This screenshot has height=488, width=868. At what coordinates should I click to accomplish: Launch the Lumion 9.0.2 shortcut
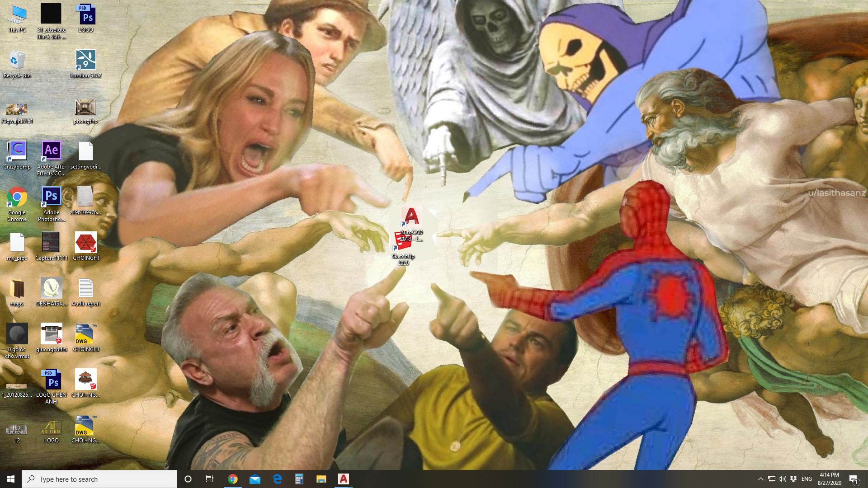(x=86, y=64)
